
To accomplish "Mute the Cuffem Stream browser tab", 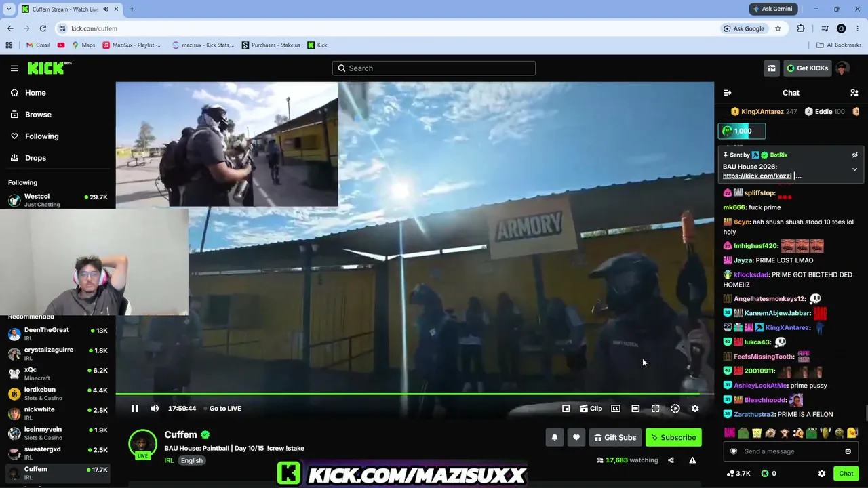I will pyautogui.click(x=106, y=9).
